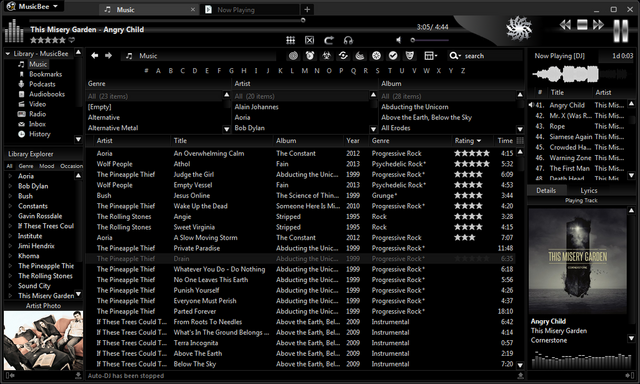The height and width of the screenshot is (384, 640).
Task: Click the sync arrows toolbar icon
Action: (343, 55)
